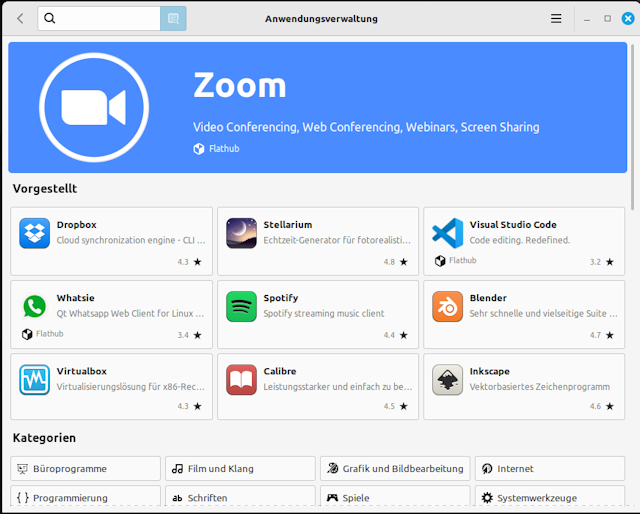
Task: Toggle the package search button beside the search box
Action: click(173, 18)
